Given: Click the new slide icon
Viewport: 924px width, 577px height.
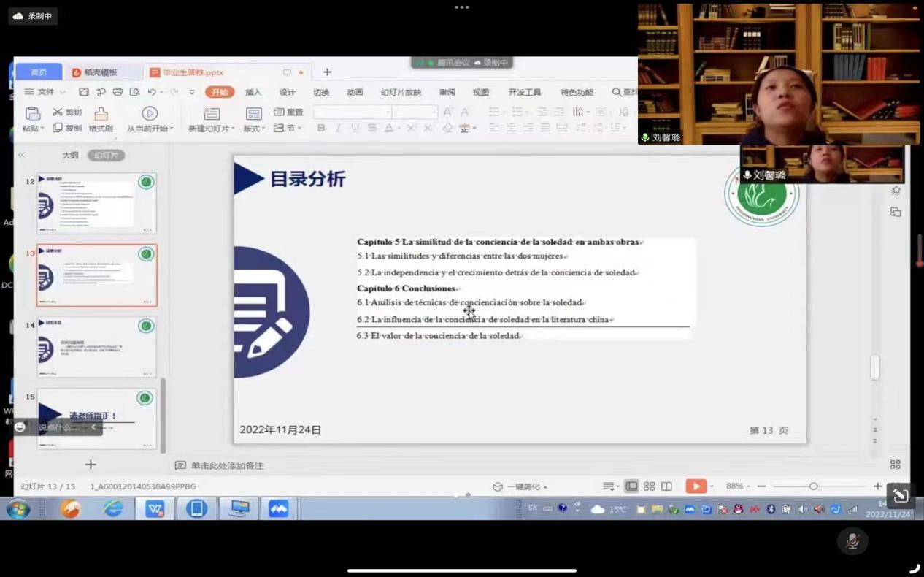Looking at the screenshot, I should pos(212,113).
